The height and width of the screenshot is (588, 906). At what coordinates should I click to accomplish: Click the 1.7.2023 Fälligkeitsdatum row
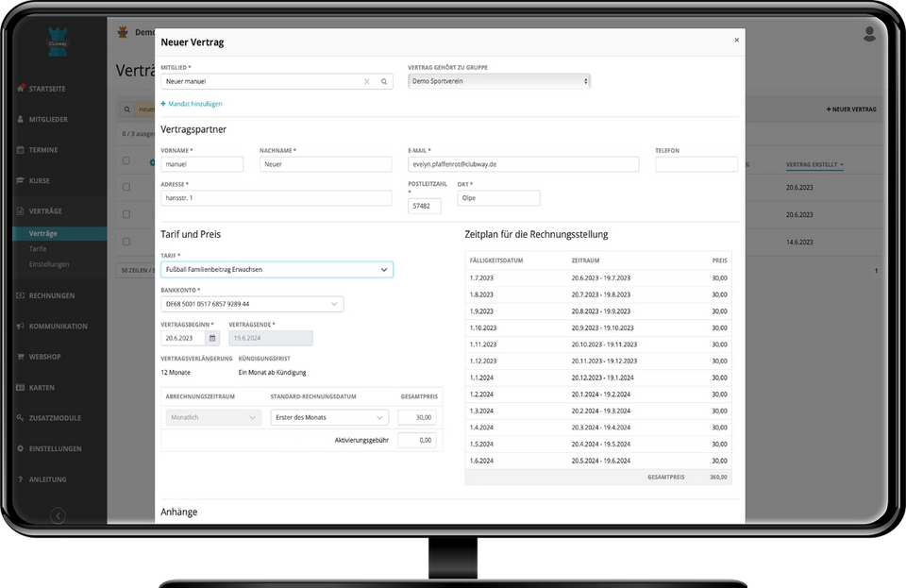(598, 277)
